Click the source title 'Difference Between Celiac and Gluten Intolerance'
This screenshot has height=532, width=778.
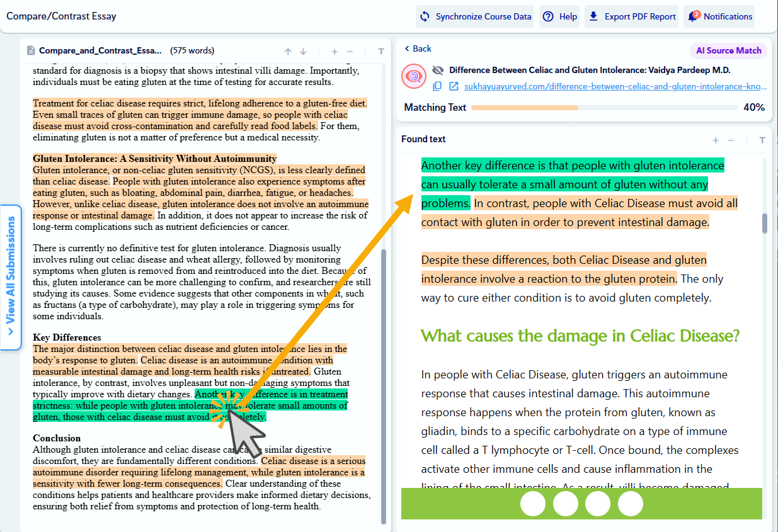click(590, 71)
